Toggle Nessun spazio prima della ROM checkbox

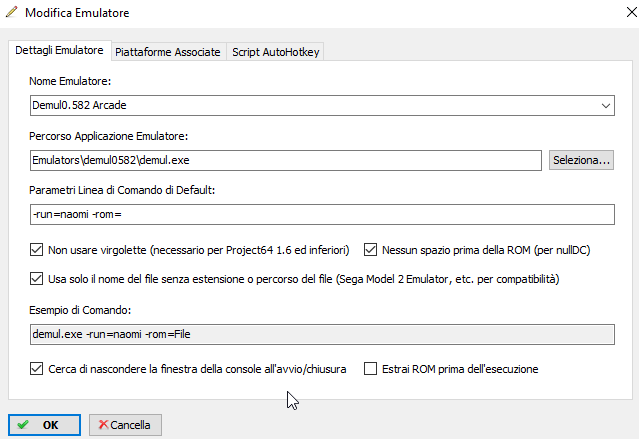click(370, 249)
